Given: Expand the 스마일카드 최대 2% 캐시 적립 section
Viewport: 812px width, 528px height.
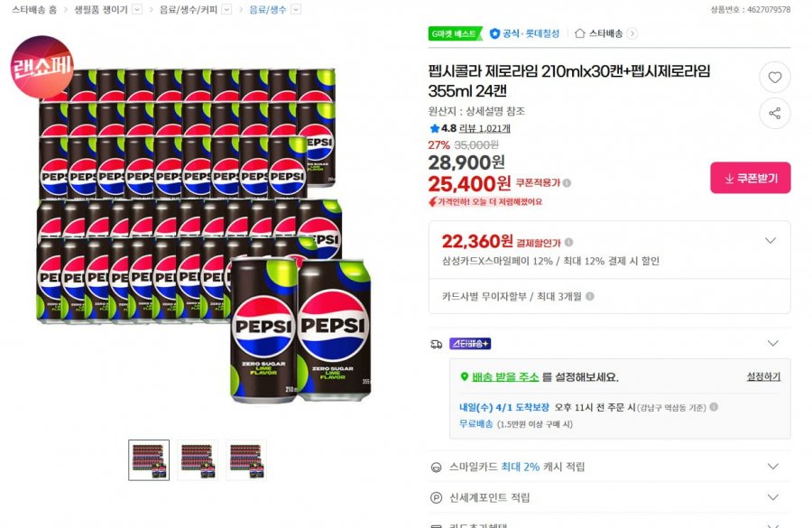Looking at the screenshot, I should point(771,466).
